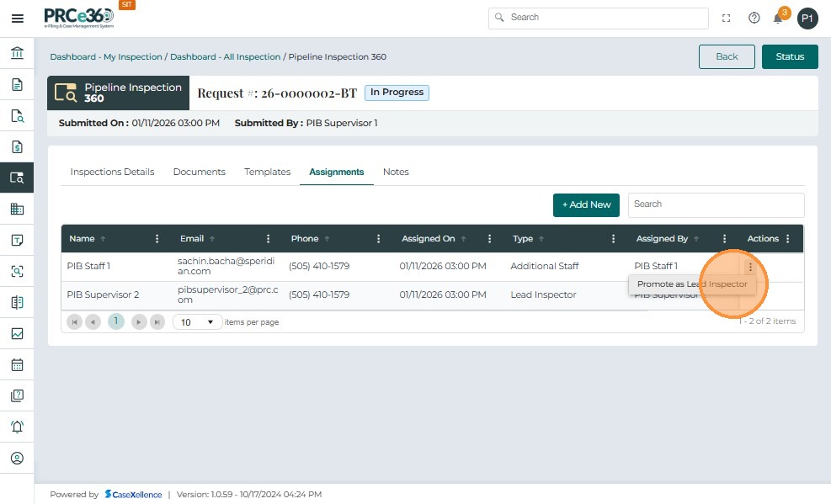The width and height of the screenshot is (831, 504).
Task: Click the PIB Supervisor 2 name cell
Action: [x=103, y=294]
